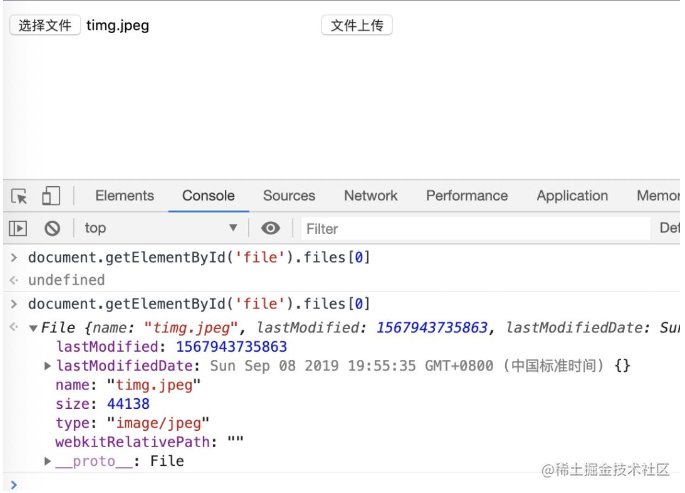Click the name: "timg.jpeg" property row

pyautogui.click(x=128, y=385)
